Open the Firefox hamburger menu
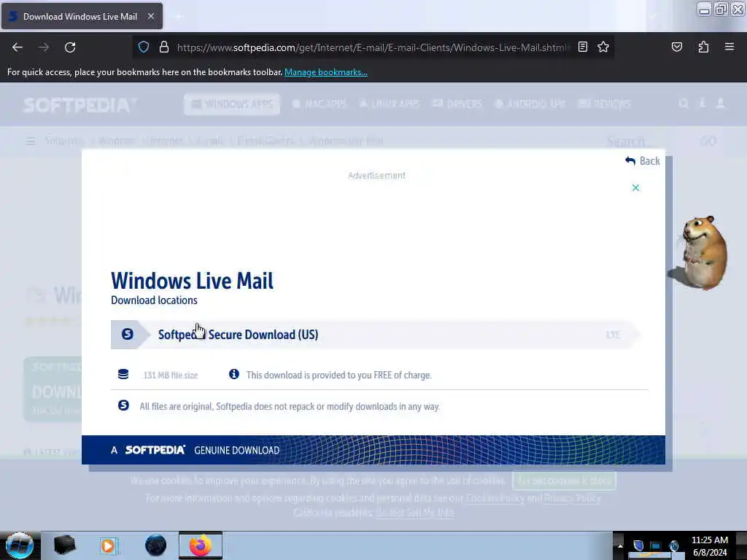Screen dimensions: 747x560 pyautogui.click(x=729, y=47)
